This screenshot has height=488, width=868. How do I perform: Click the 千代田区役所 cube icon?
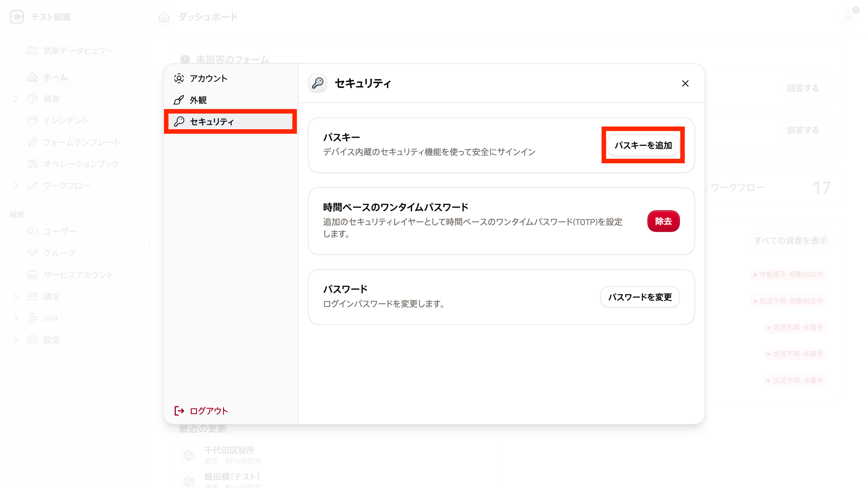(189, 455)
